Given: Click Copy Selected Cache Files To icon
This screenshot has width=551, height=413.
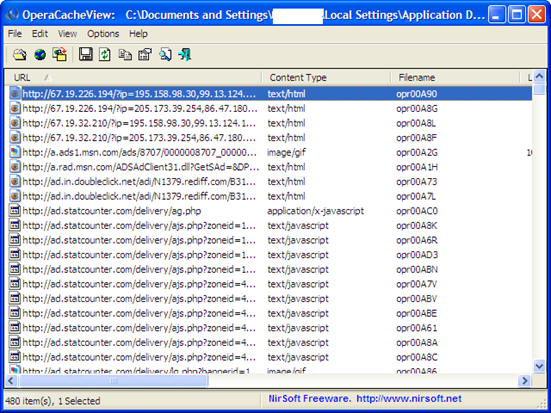Looking at the screenshot, I should [60, 55].
